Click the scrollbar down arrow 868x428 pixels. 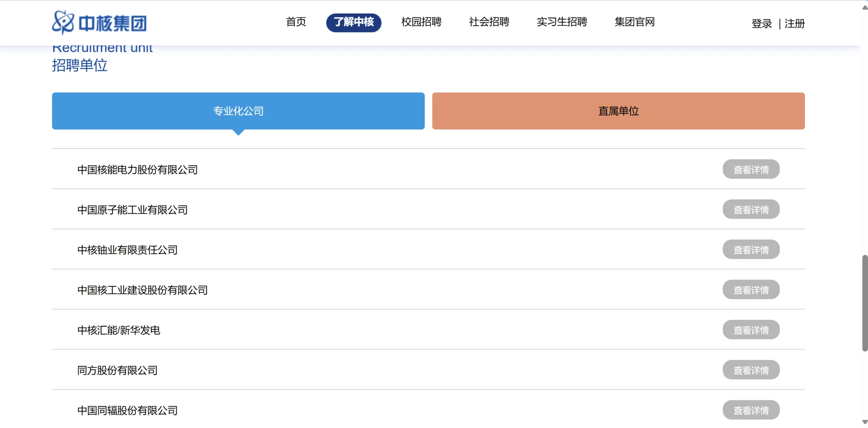tap(864, 422)
